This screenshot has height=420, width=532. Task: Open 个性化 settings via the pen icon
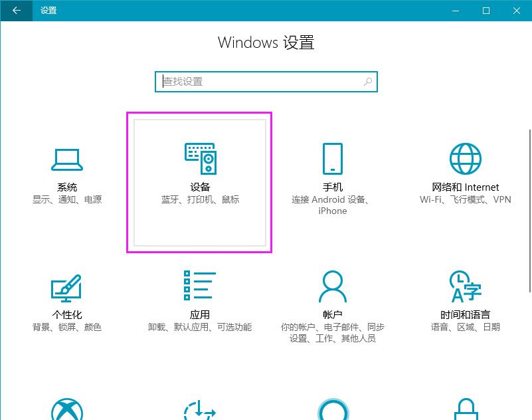[x=66, y=288]
